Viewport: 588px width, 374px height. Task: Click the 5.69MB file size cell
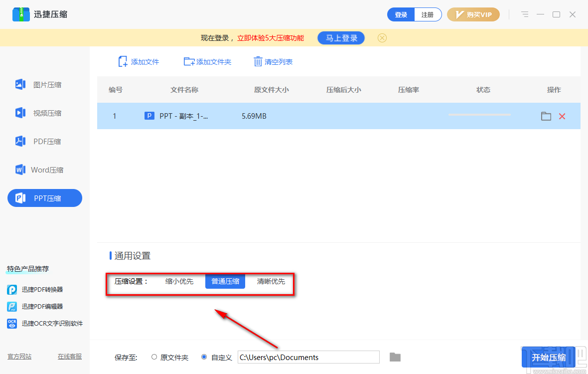click(254, 116)
